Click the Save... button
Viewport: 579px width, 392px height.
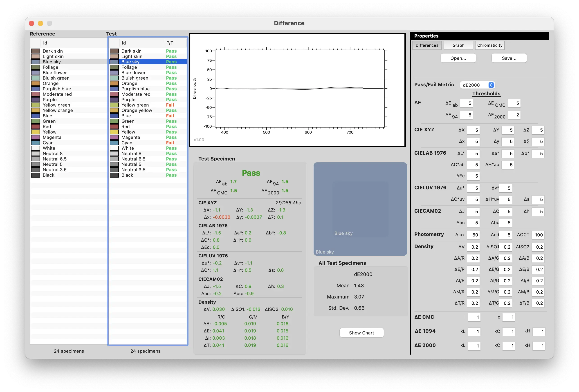pos(509,58)
